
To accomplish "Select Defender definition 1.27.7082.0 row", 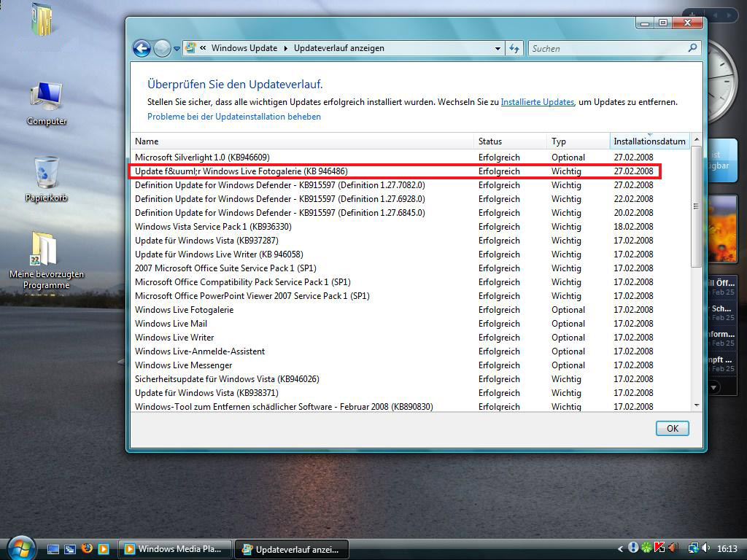I will 410,184.
